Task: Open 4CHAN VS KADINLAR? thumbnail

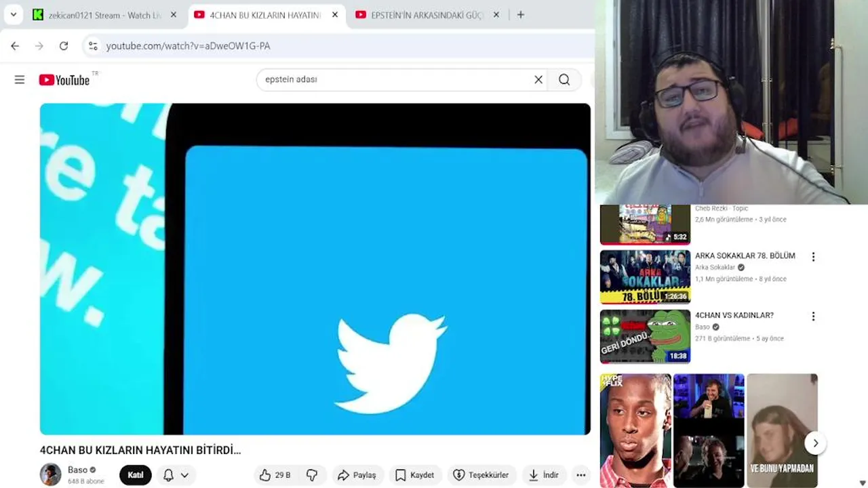Action: (x=645, y=336)
